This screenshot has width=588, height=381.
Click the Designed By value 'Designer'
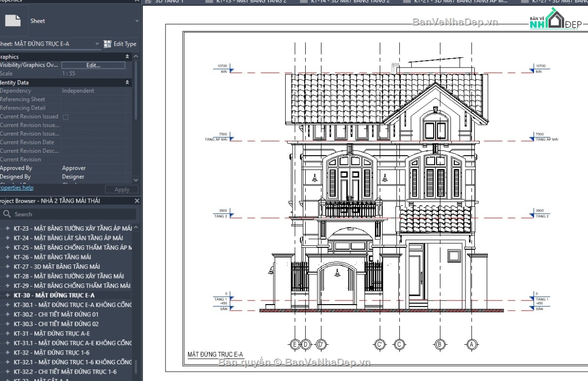click(73, 177)
